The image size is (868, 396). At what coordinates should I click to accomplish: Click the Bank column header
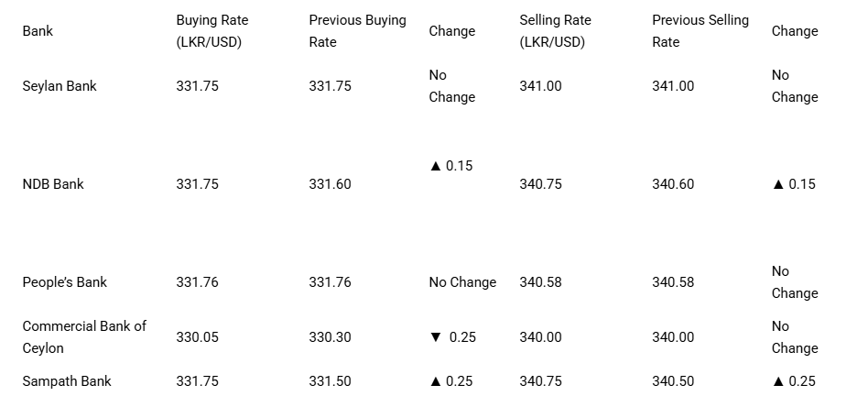[x=38, y=31]
